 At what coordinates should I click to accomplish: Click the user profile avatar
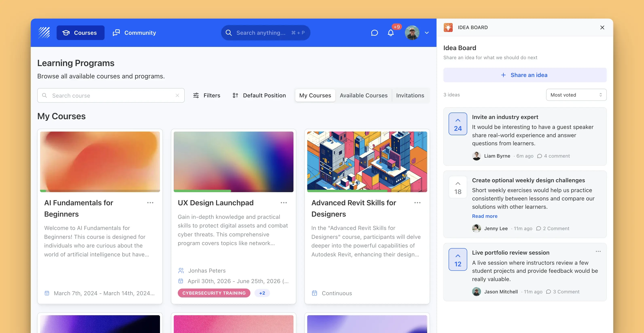(412, 33)
